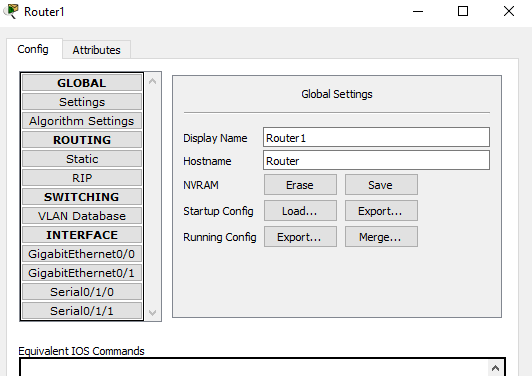Configure the GigabitEthernet0/1 interface
This screenshot has width=532, height=376.
82,273
